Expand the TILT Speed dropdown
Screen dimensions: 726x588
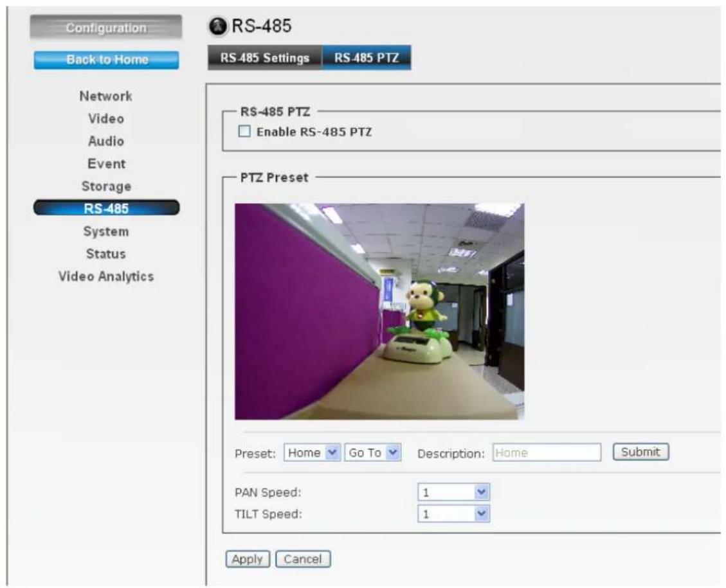(454, 513)
